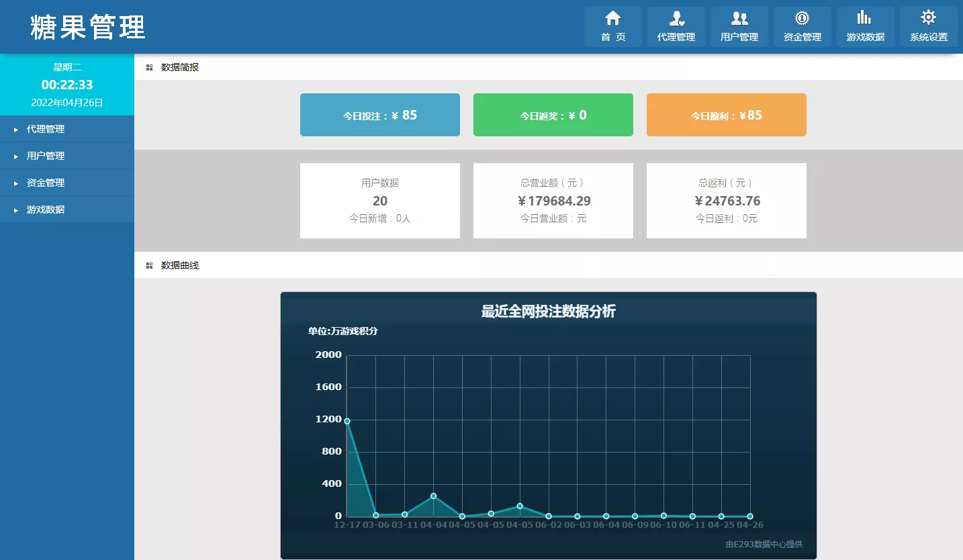
Task: Expand 用户管理 in the left sidebar
Action: coord(46,156)
